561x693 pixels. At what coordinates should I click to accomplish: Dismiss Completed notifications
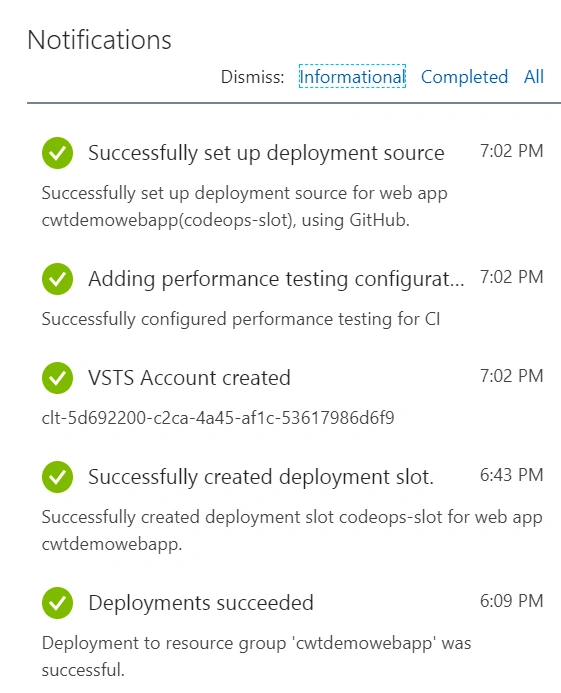tap(464, 77)
